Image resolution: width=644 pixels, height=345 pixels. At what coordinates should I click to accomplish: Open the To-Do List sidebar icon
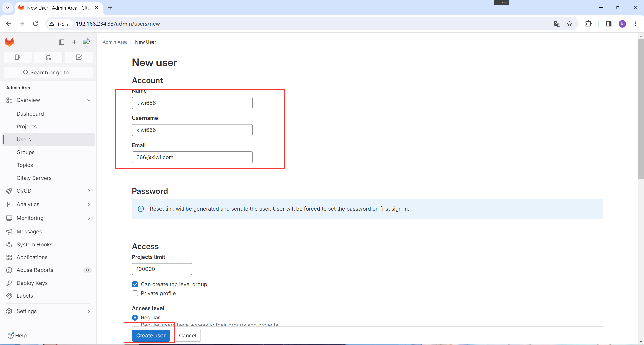point(78,57)
